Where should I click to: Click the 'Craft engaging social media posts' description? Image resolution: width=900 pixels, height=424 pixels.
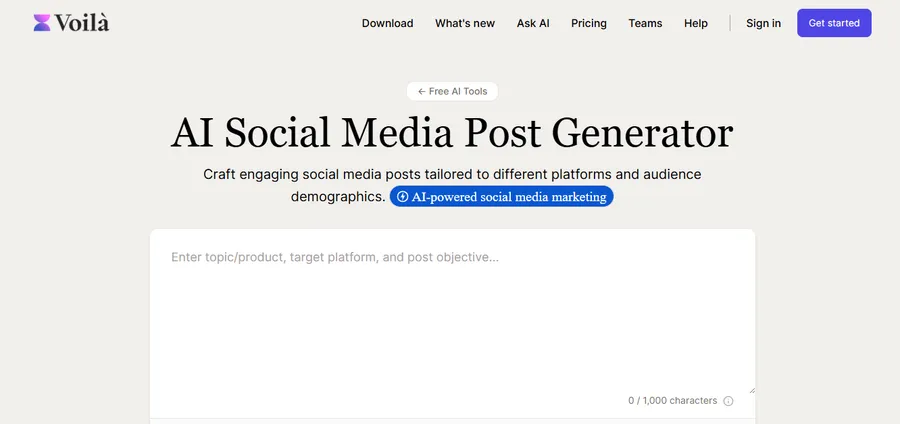452,174
